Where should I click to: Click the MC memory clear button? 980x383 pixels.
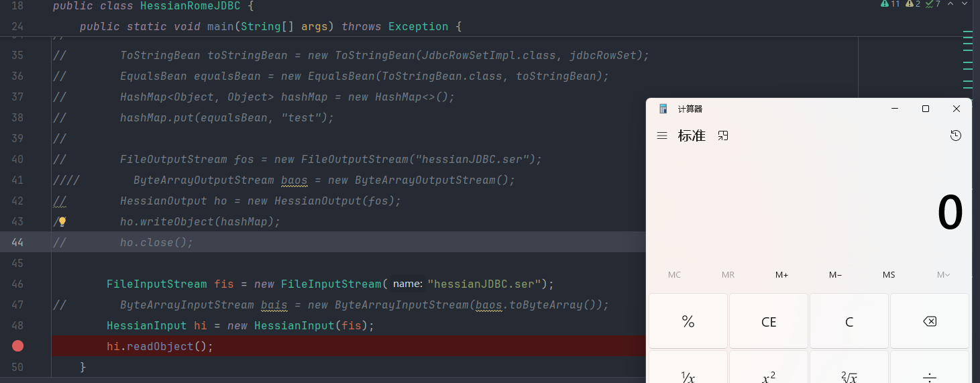[x=675, y=275]
